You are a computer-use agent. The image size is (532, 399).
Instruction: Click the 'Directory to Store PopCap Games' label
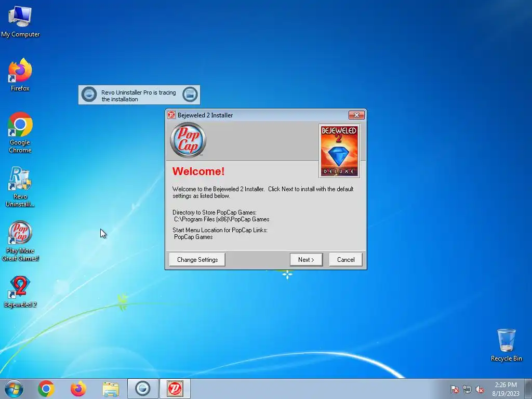point(215,212)
